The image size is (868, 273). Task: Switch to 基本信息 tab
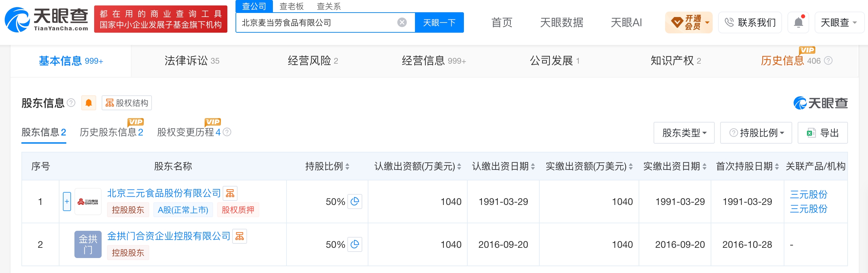71,61
